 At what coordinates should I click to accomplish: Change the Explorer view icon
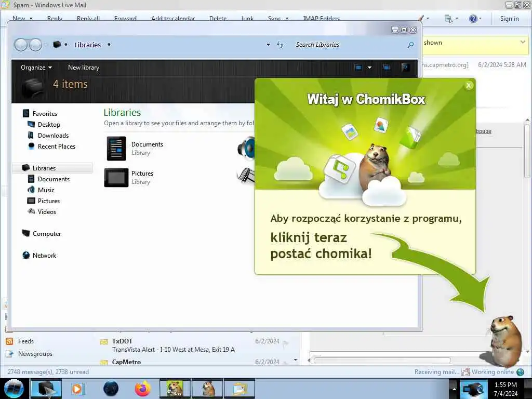point(358,67)
